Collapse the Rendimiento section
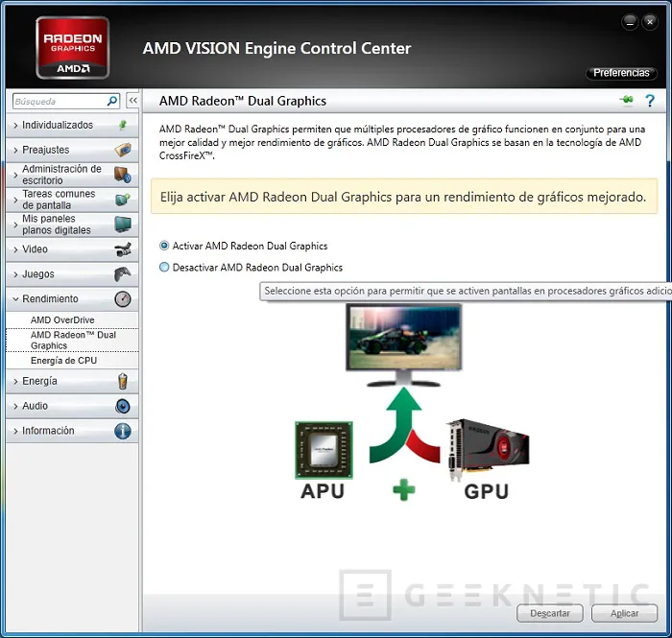Viewport: 672px width, 638px height. (x=72, y=299)
